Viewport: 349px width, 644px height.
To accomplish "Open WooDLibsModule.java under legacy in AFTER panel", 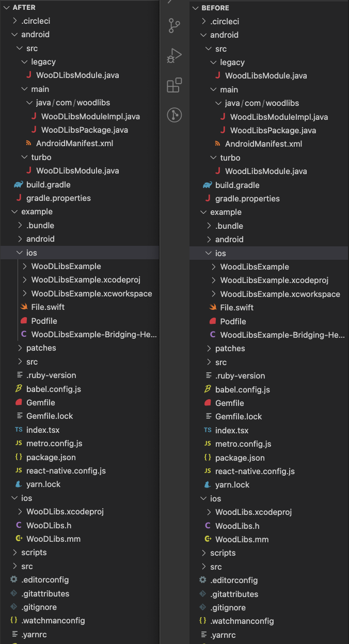I will tap(77, 75).
